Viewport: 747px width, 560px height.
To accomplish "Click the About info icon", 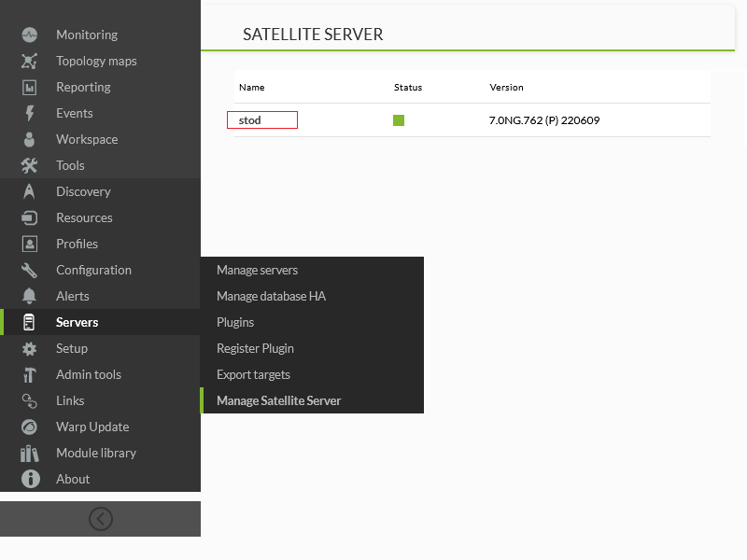I will click(x=30, y=479).
